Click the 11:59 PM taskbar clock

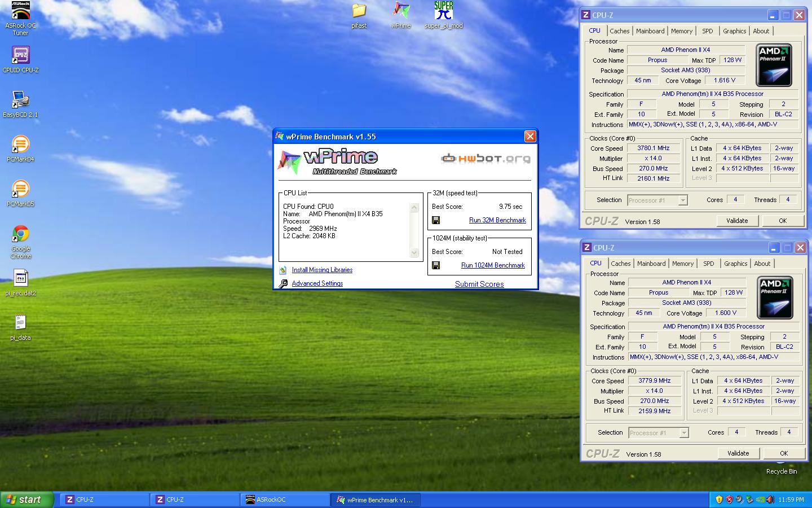click(x=791, y=500)
